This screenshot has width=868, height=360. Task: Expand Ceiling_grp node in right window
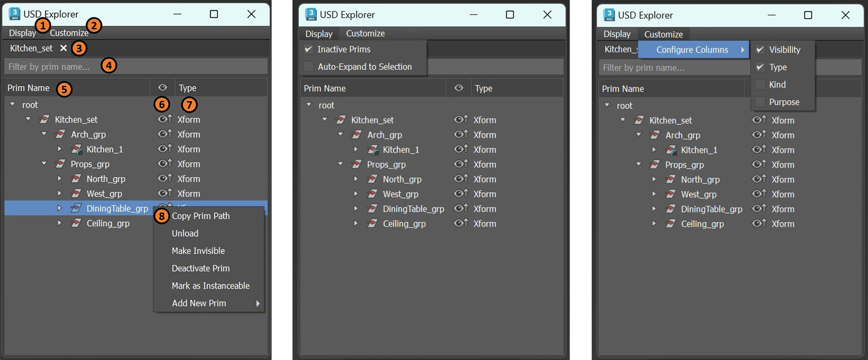(654, 224)
